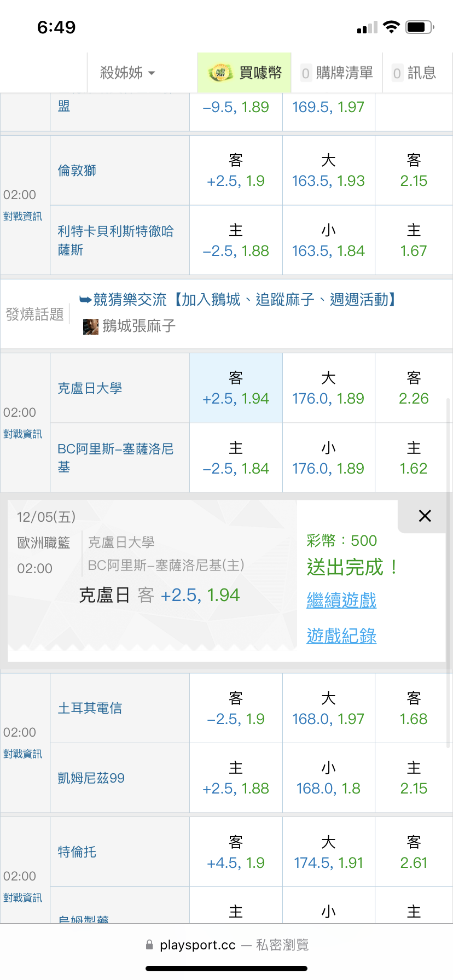Image resolution: width=453 pixels, height=980 pixels.
Task: Select 倫敦獅 over 163.5, 1.93 option
Action: (x=328, y=171)
